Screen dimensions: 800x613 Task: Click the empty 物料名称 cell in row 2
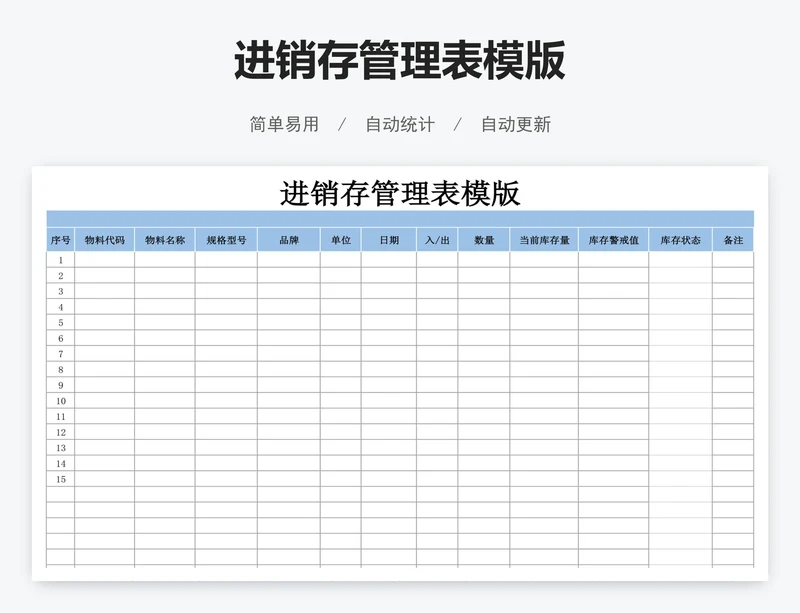click(165, 276)
